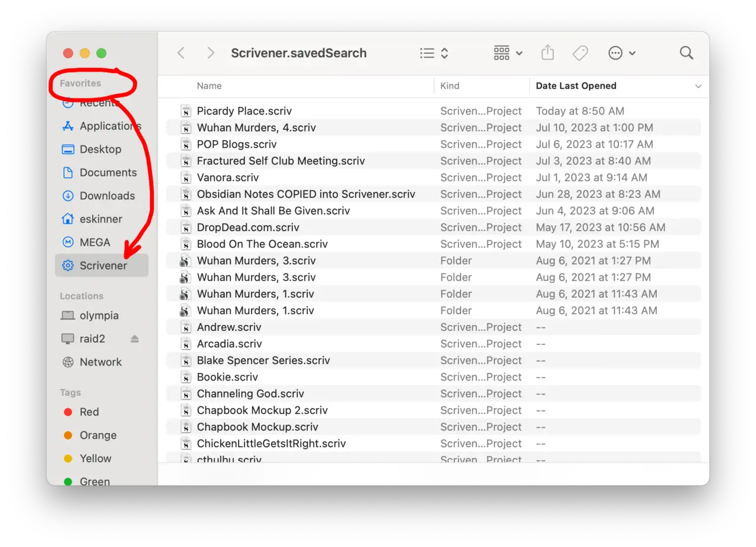
Task: Click the search magnifier icon
Action: pyautogui.click(x=686, y=53)
